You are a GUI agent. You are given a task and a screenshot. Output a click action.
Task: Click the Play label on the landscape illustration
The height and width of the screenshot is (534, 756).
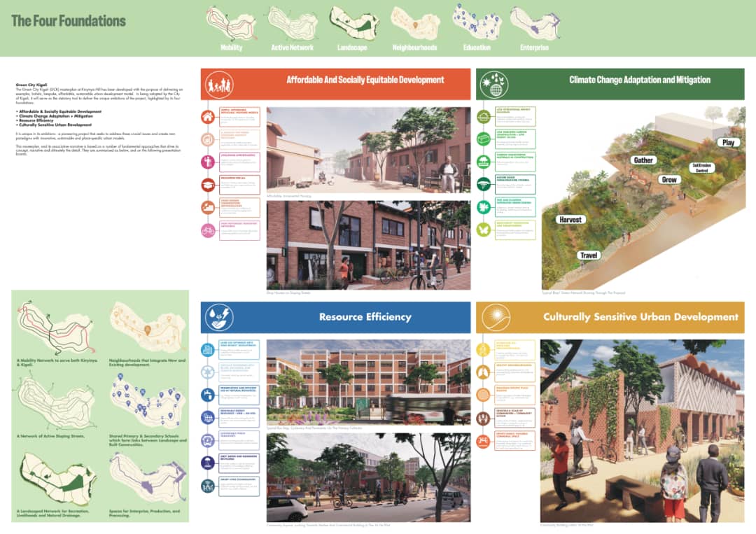pos(728,143)
